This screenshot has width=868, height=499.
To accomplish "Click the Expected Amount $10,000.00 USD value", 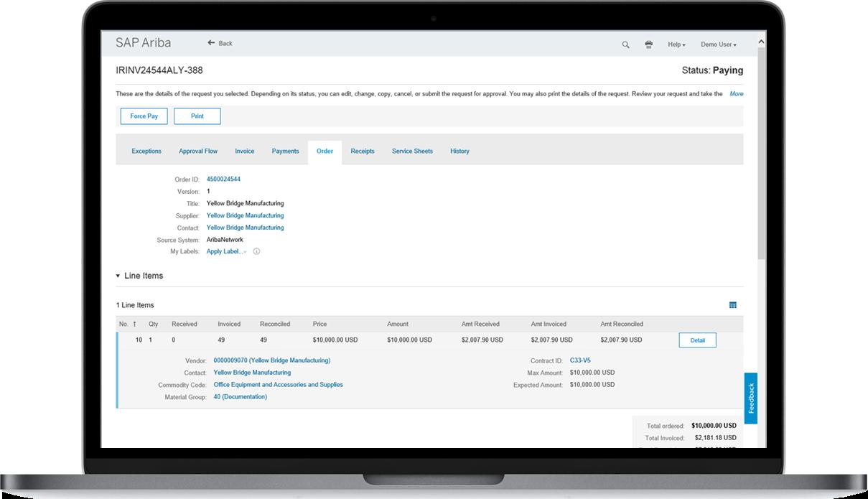I will 592,385.
